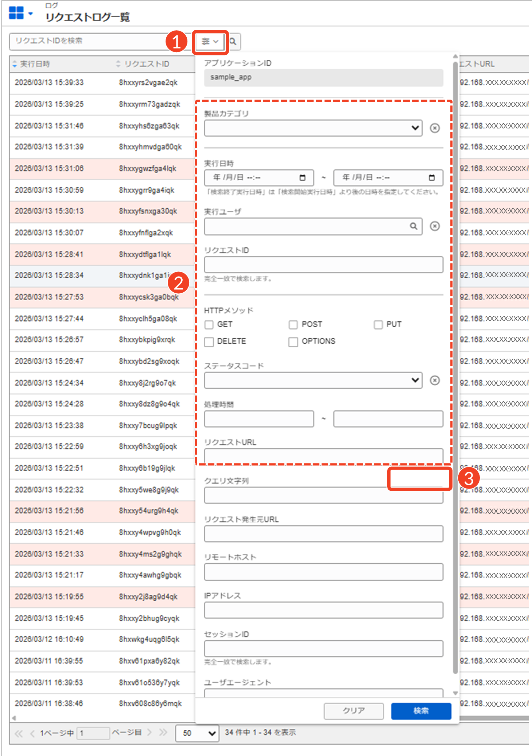Viewport: 532px width, 756px height.
Task: Open calendar picker for end 実行日時
Action: tap(431, 178)
